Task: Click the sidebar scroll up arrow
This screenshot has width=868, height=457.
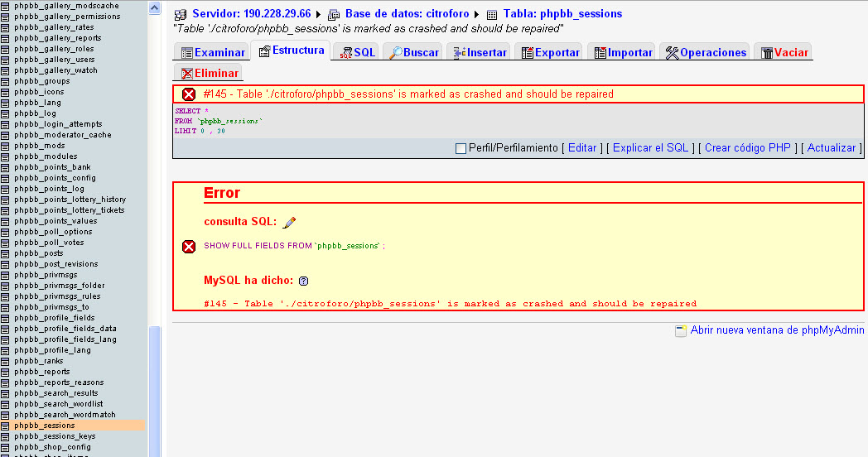Action: (155, 7)
